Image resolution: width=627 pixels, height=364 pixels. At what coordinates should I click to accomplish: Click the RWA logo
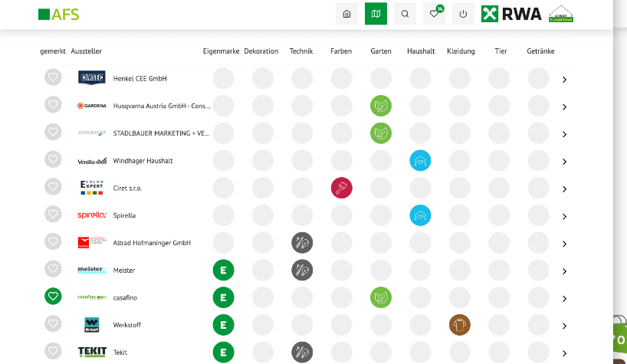511,14
